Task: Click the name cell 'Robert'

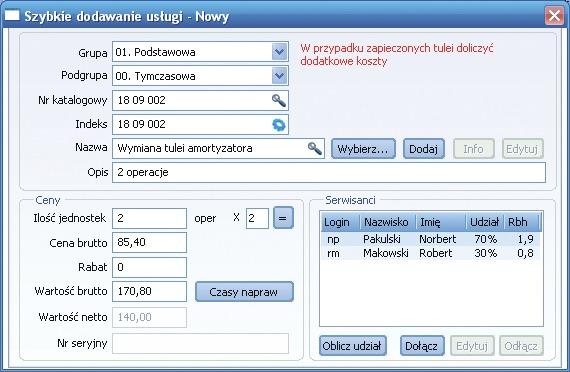Action: [x=436, y=253]
